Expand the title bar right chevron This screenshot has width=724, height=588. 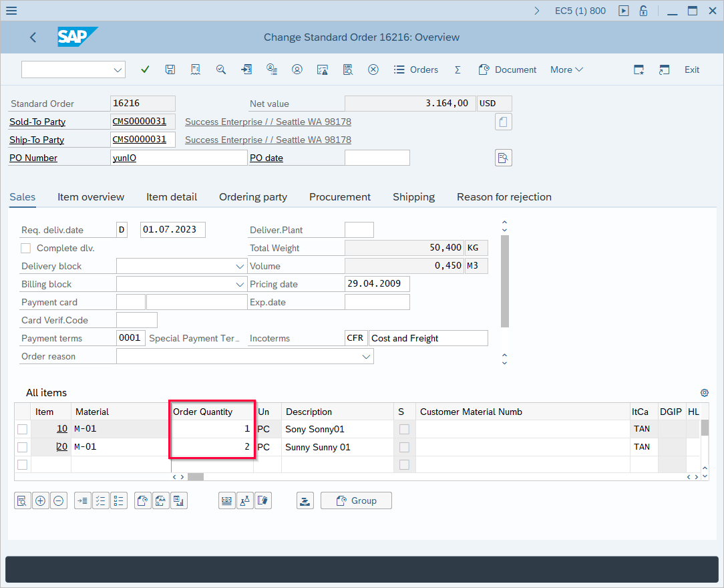pos(536,11)
